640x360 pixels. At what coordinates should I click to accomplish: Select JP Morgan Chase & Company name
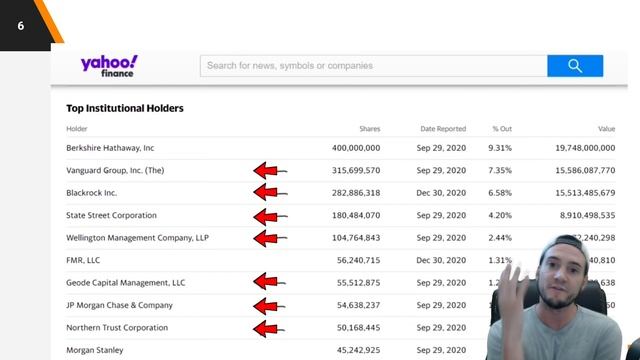pos(120,305)
